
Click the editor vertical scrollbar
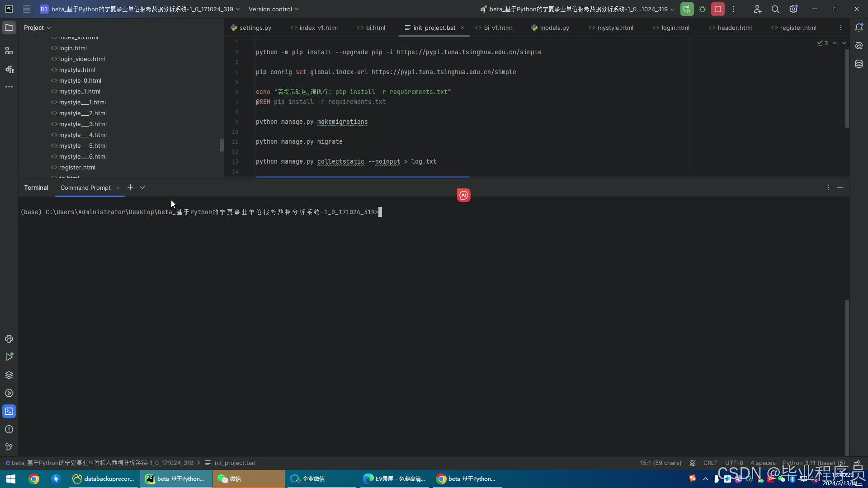click(847, 88)
